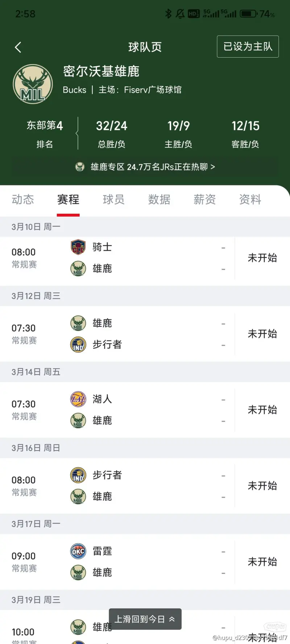Open the 07:30 Lakers vs Bucks game
Viewport: 290px width, 644px height.
pyautogui.click(x=145, y=410)
